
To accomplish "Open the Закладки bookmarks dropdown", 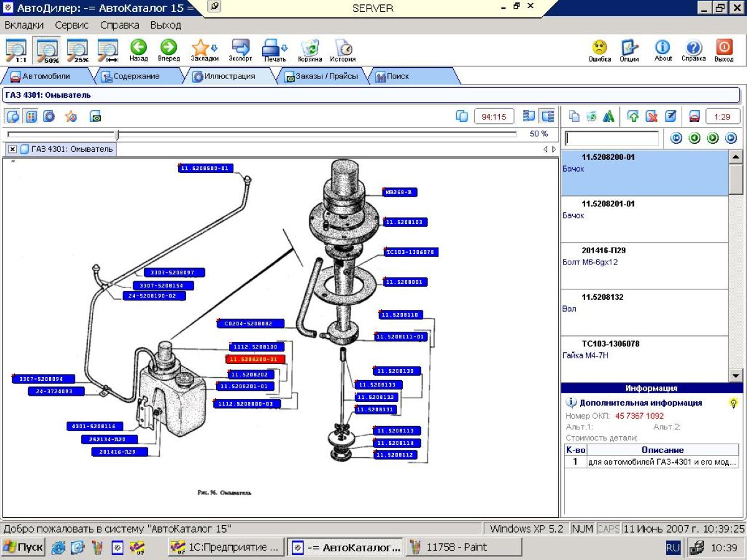I will coord(204,48).
